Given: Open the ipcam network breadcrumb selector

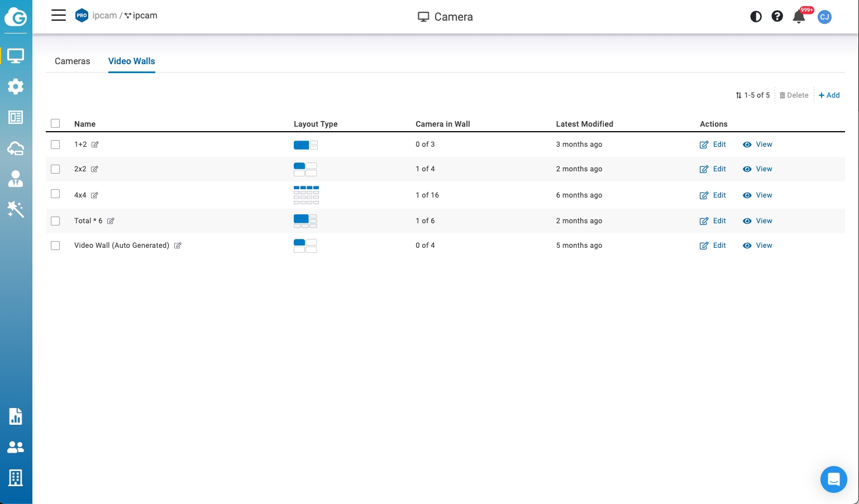Looking at the screenshot, I should [x=141, y=16].
